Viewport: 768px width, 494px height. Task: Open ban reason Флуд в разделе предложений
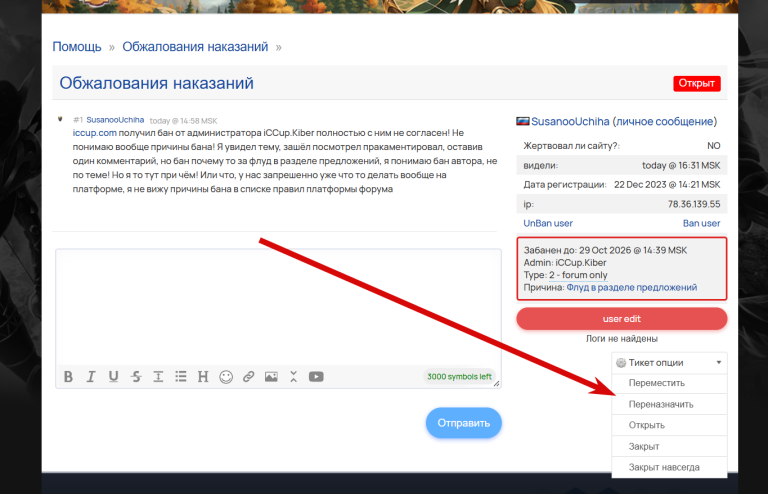click(x=631, y=287)
